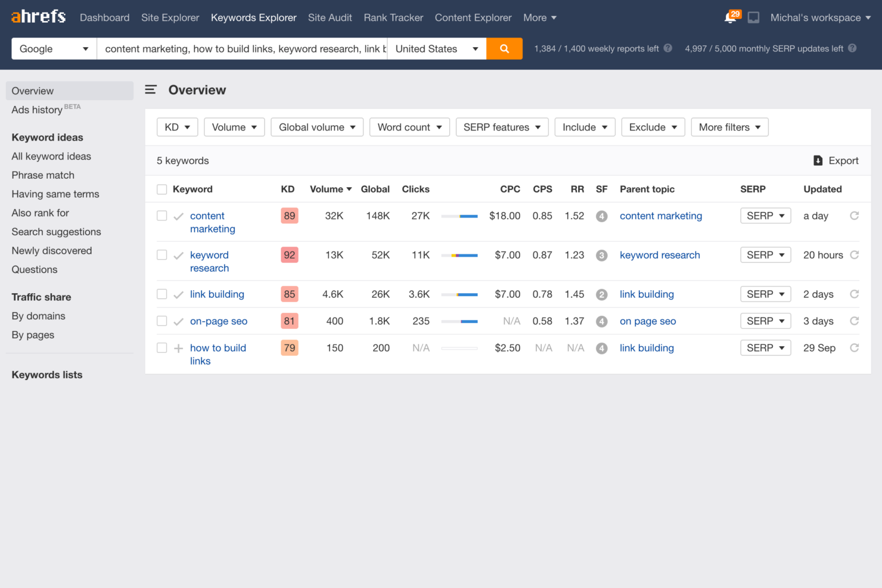This screenshot has height=588, width=882.
Task: Click plus icon next to how to build links
Action: (178, 349)
